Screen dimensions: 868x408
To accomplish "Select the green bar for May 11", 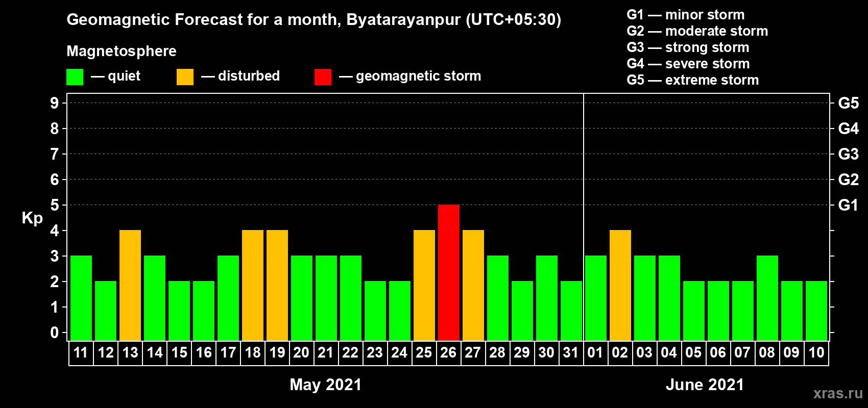I will click(81, 298).
